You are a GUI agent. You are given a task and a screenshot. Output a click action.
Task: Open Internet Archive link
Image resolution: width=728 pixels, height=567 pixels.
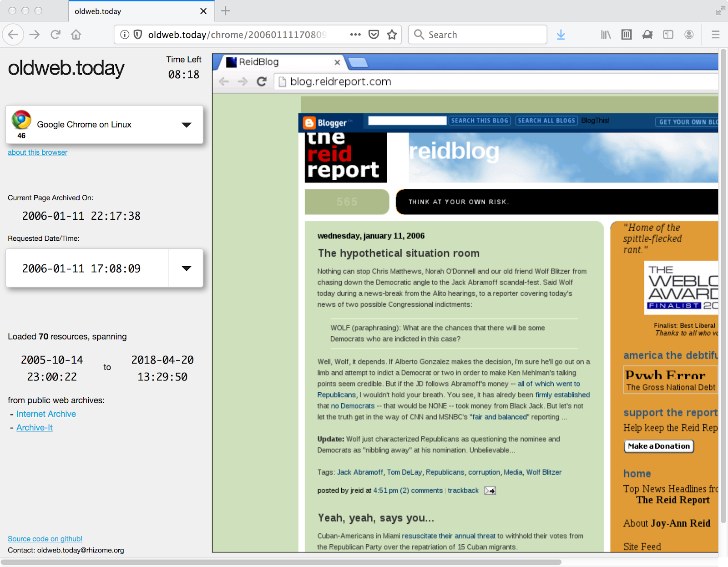click(46, 414)
